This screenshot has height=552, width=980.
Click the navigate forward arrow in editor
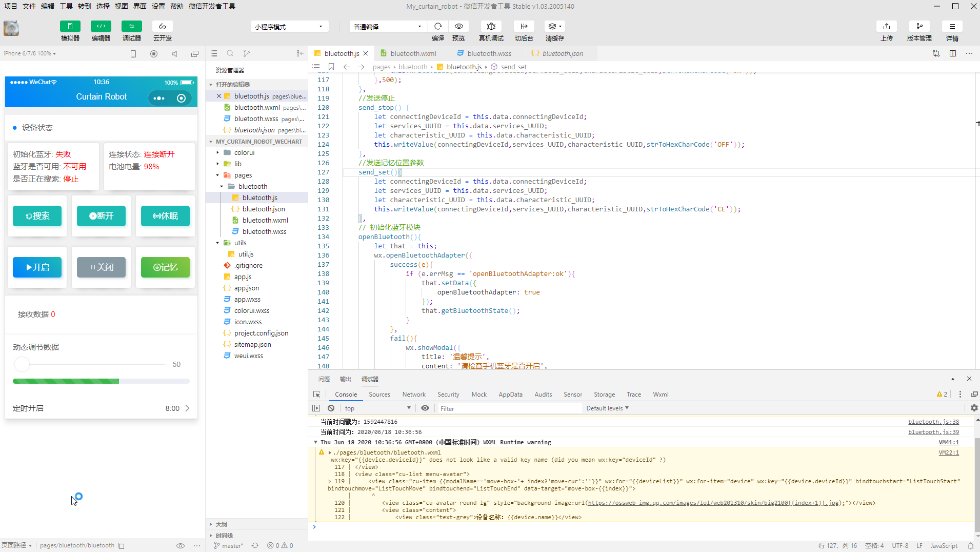(x=361, y=67)
